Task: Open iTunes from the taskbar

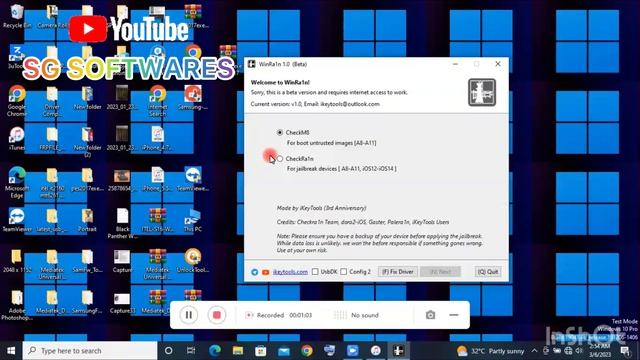Action: [x=376, y=351]
